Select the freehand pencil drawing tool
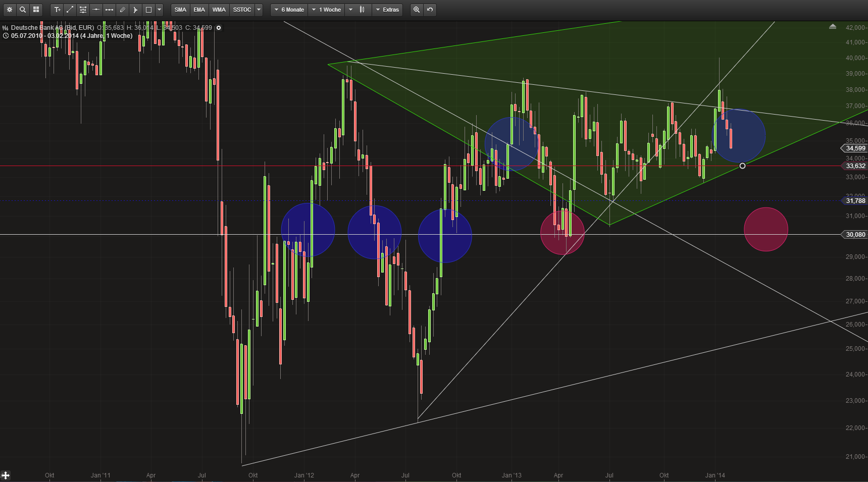 coord(122,9)
